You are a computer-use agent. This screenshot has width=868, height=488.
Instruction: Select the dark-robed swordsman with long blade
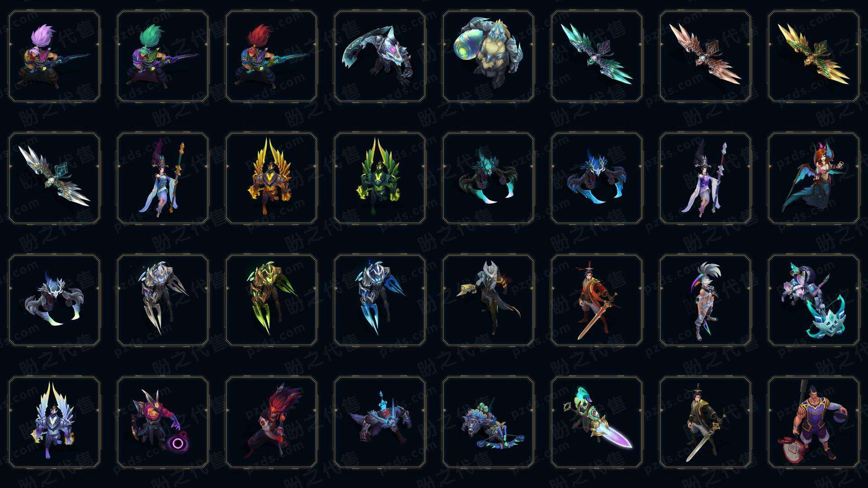coord(705,422)
